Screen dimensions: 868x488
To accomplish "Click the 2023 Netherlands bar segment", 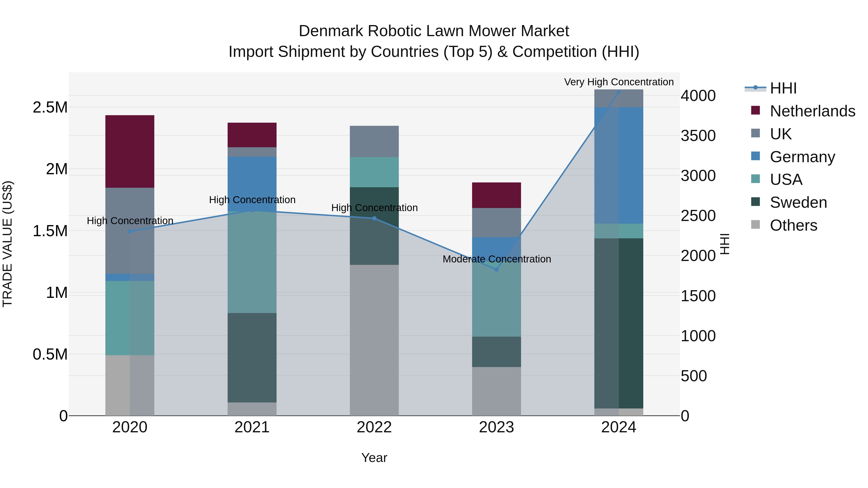I will tap(496, 195).
